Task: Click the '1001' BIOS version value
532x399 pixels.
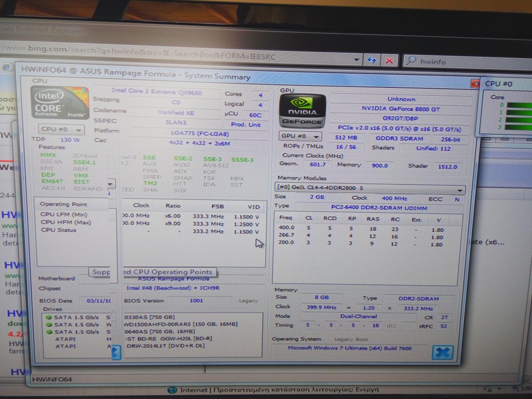Action: click(x=196, y=301)
